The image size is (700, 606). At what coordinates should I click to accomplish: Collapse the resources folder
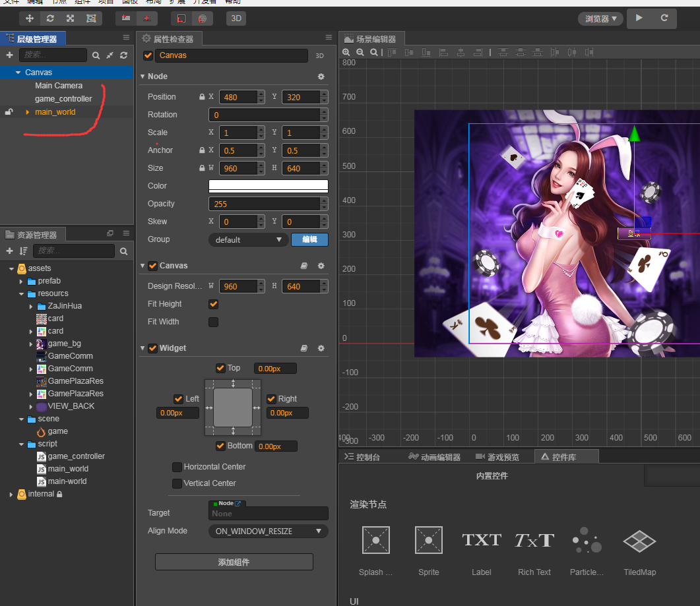coord(21,293)
